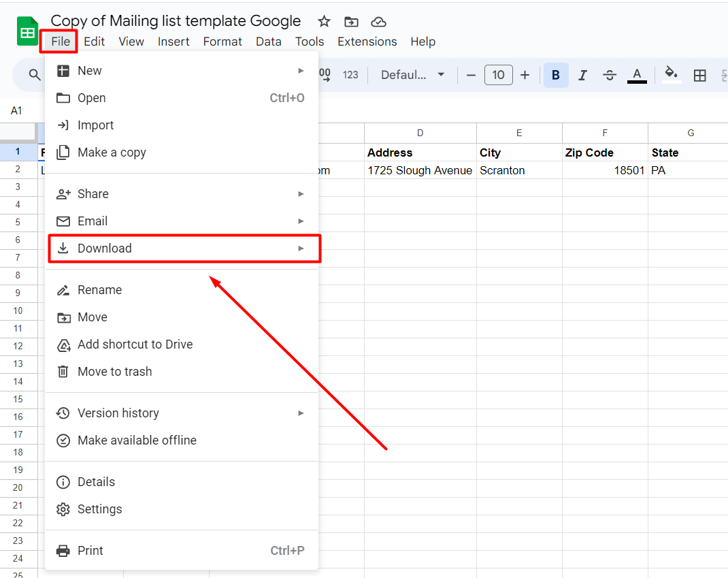The image size is (728, 578).
Task: Open the View menu
Action: point(131,42)
